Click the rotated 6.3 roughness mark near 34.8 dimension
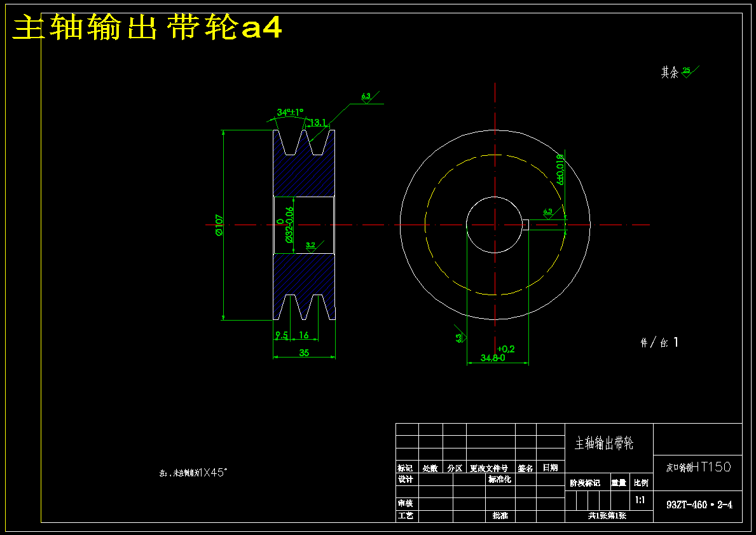756x535 pixels. tap(460, 337)
